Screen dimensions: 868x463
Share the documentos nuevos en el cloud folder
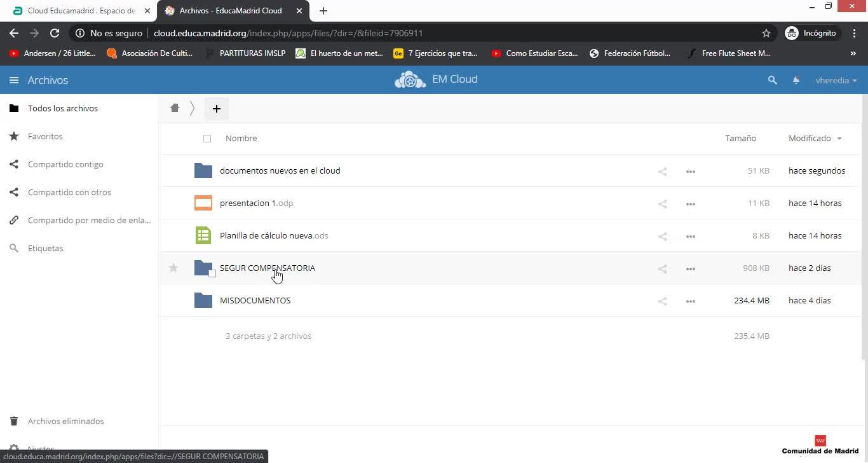coord(662,171)
